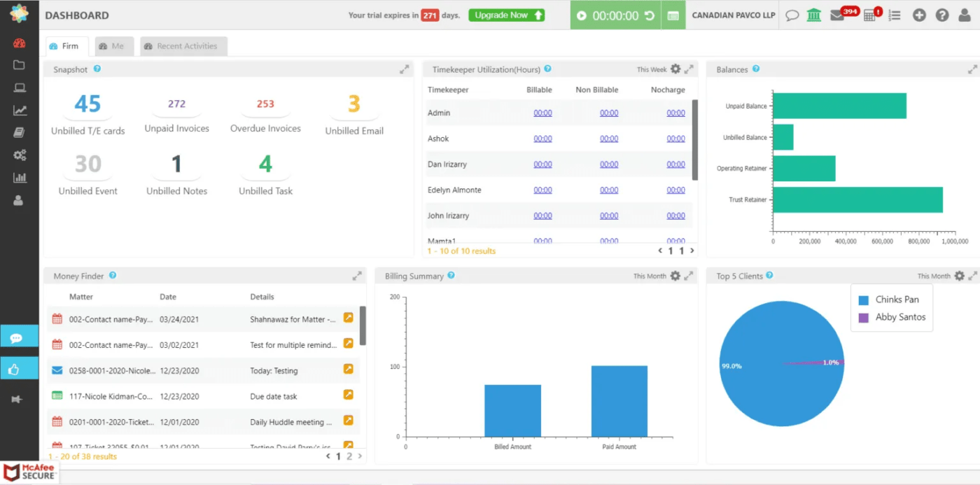980x485 pixels.
Task: Go to page 2 of Money Finder results
Action: click(x=349, y=456)
